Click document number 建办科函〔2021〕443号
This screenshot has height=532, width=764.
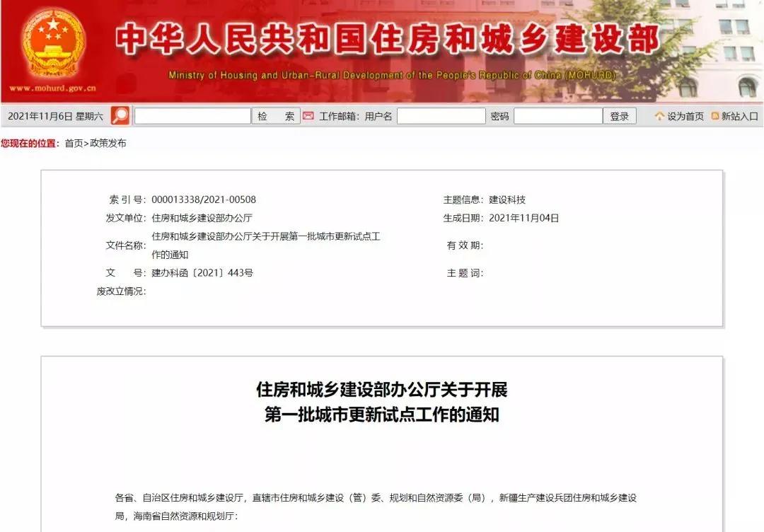tap(202, 273)
